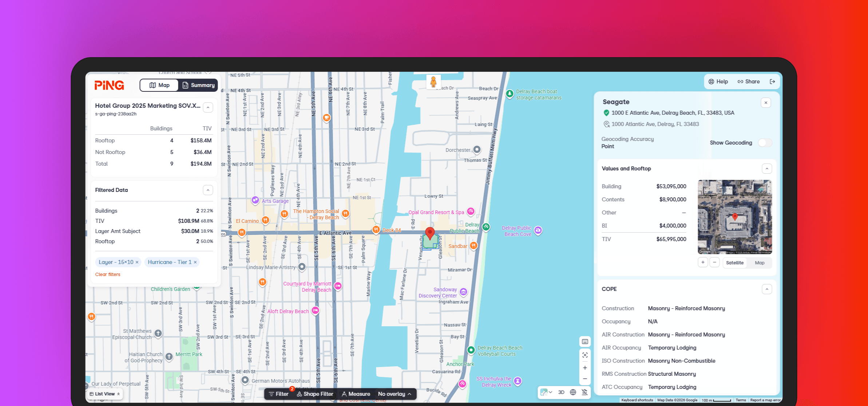Image resolution: width=868 pixels, height=406 pixels.
Task: Click the hide landmarks icon in map toolbar
Action: [x=584, y=392]
